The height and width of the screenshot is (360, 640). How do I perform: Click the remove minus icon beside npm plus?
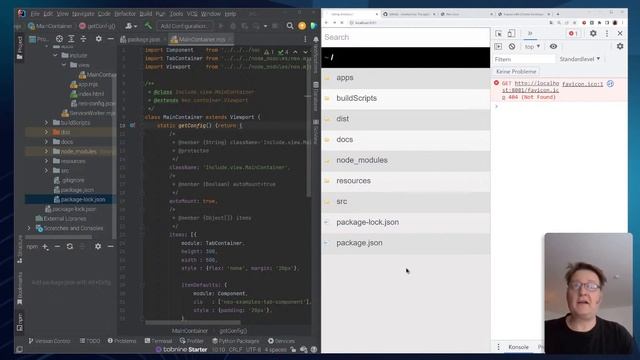point(57,247)
